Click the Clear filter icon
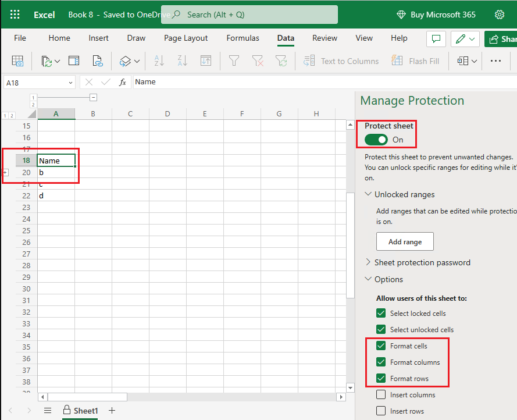Screen dimensions: 517x420 258,61
